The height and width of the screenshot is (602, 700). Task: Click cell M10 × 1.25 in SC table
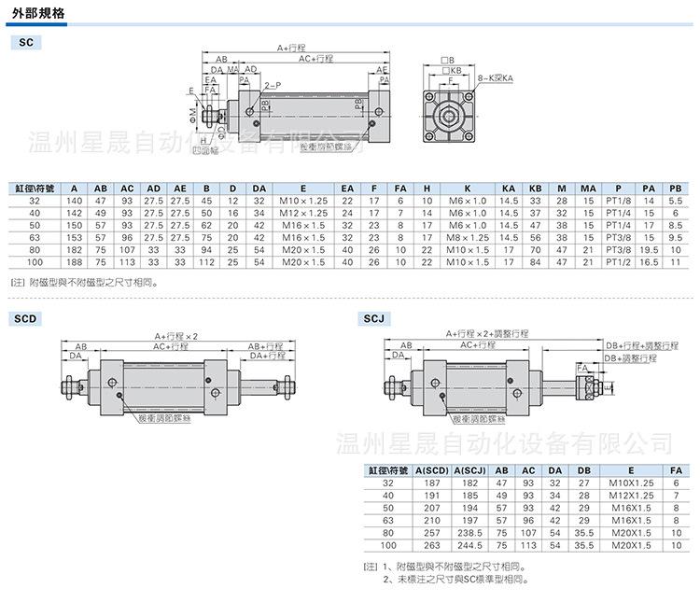(303, 201)
